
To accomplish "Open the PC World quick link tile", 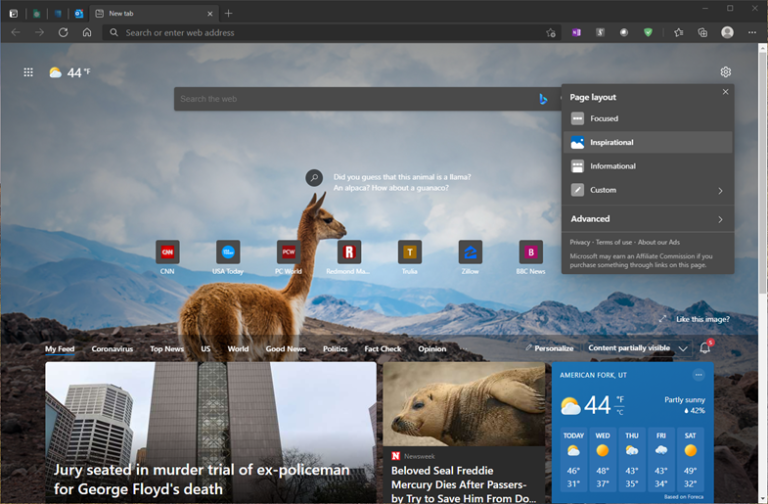I will coord(288,252).
